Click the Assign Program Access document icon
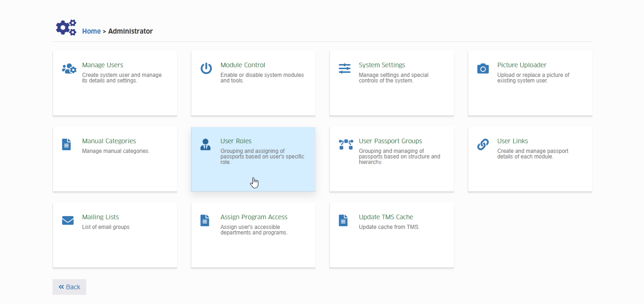 [205, 220]
